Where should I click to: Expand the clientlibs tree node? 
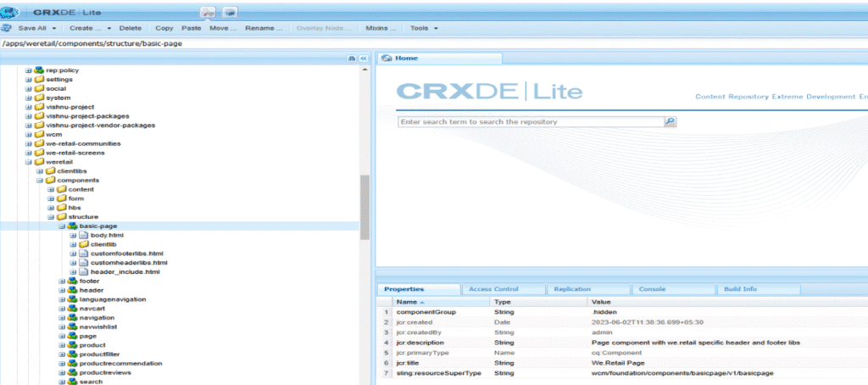[x=40, y=171]
